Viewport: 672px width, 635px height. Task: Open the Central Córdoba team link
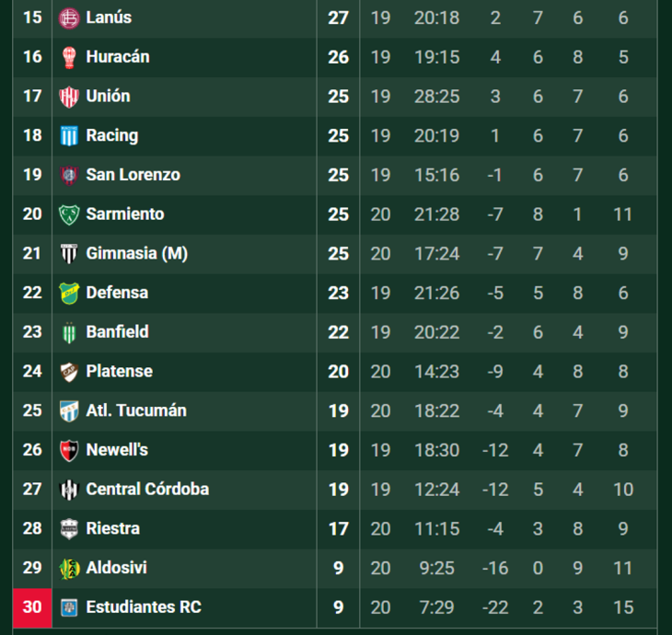click(147, 490)
